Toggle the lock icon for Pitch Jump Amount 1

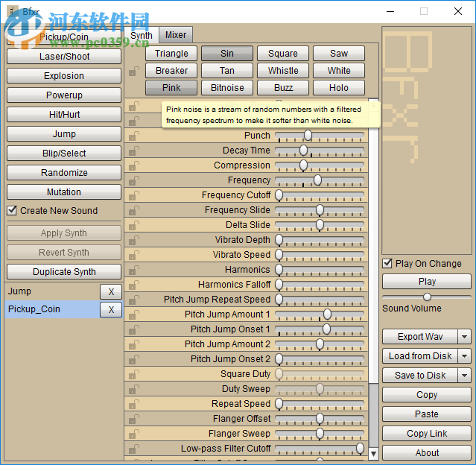coord(134,314)
